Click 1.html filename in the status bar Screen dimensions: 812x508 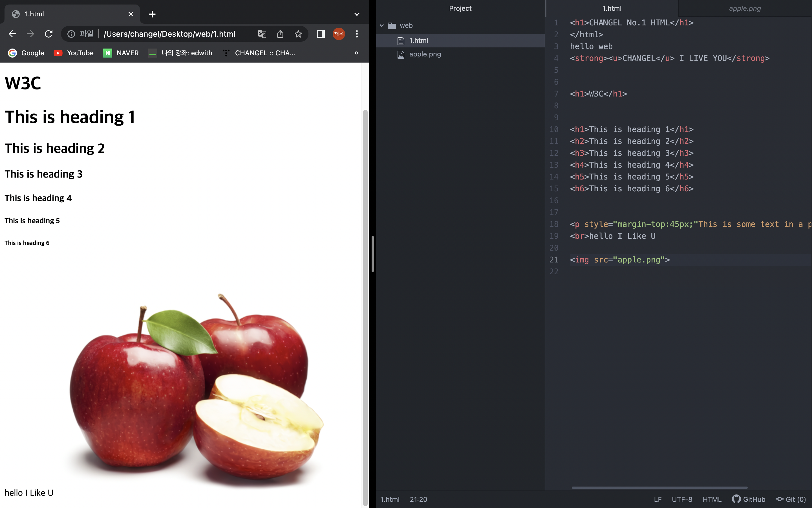click(390, 499)
